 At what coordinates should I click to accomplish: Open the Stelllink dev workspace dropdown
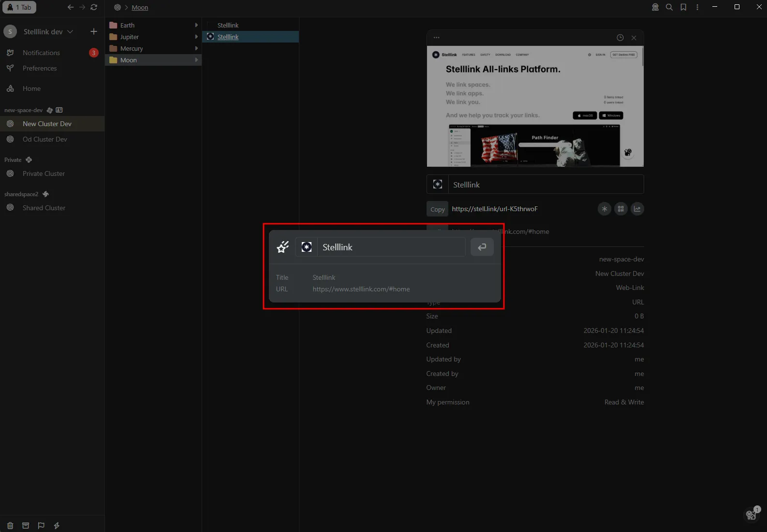coord(48,31)
